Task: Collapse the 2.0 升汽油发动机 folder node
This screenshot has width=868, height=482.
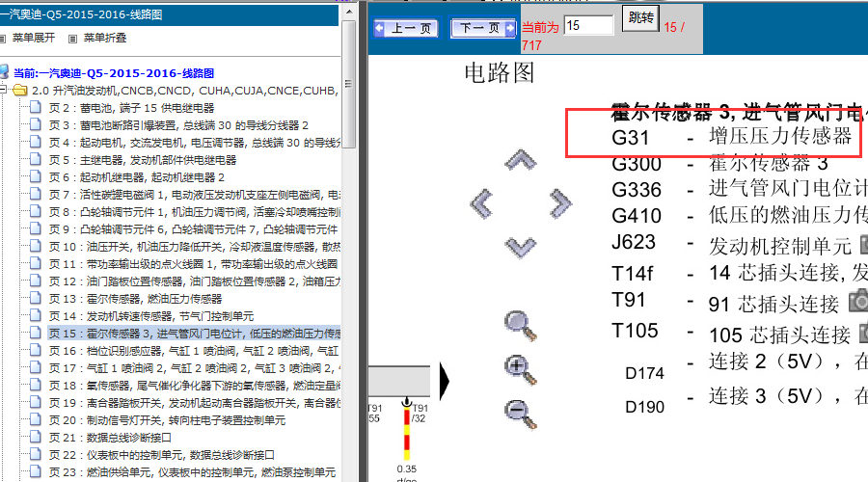Action: (x=3, y=90)
